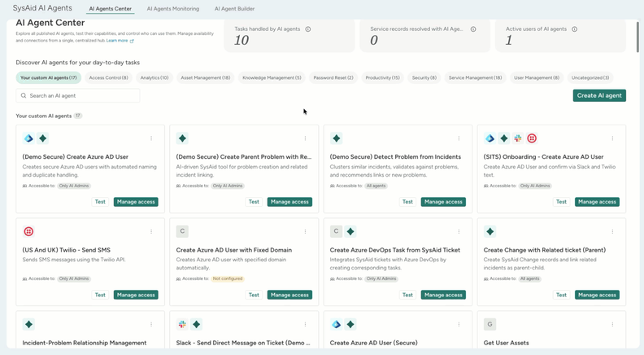Image resolution: width=644 pixels, height=355 pixels.
Task: Click the page vertical scrollbar
Action: (637, 37)
